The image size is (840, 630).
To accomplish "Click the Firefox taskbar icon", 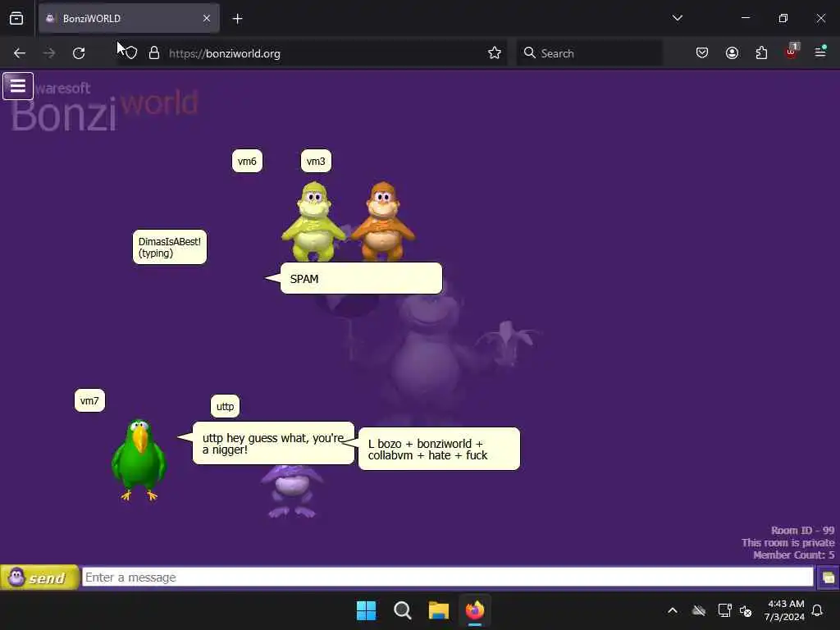I will pos(475,610).
